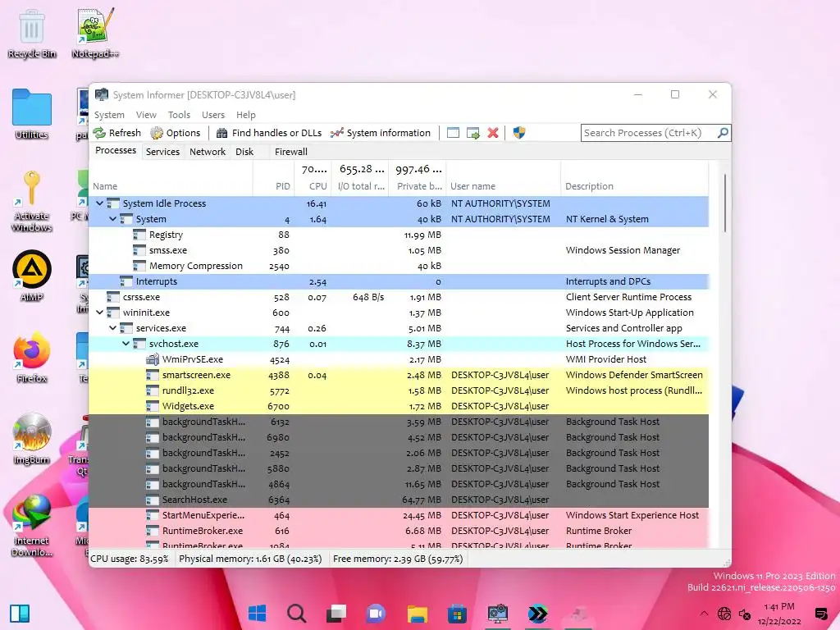Screen dimensions: 840x630
Task: Open the Users menu
Action: pos(213,115)
